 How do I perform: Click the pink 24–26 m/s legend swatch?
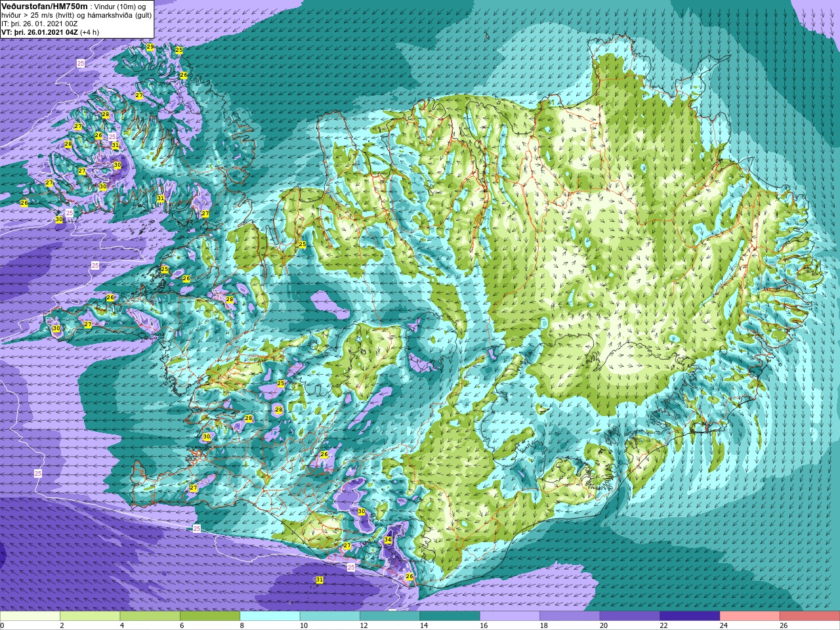749,616
